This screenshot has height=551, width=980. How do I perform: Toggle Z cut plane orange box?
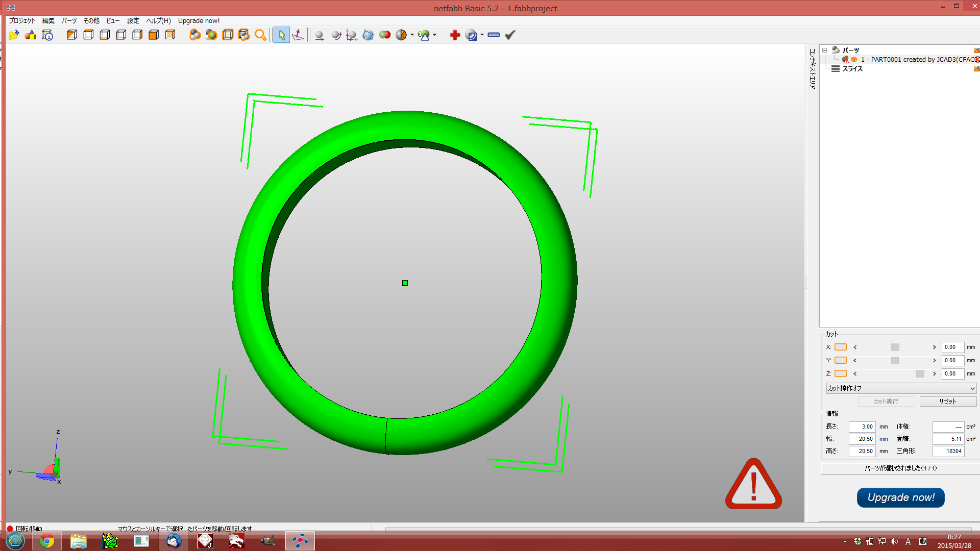tap(841, 373)
